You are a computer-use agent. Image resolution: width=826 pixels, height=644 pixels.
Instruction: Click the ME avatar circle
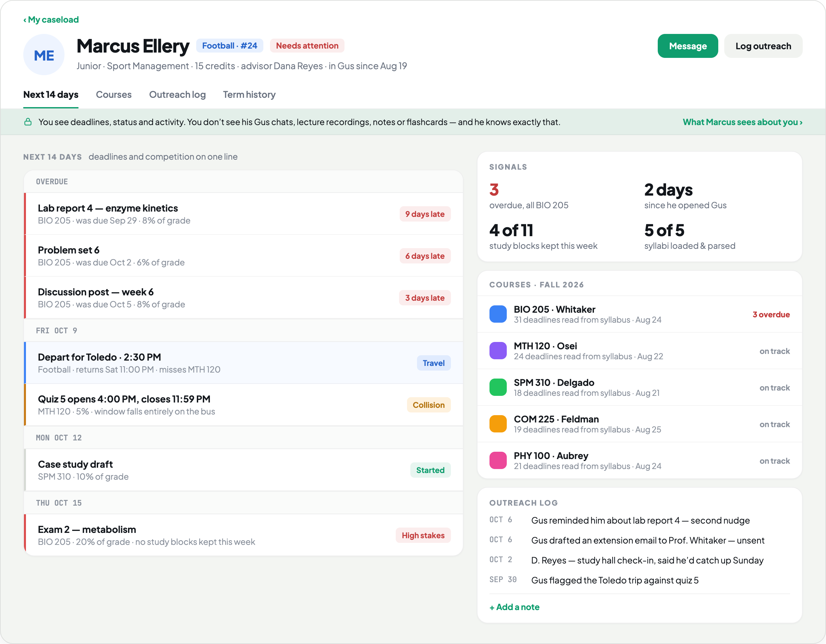pyautogui.click(x=44, y=55)
